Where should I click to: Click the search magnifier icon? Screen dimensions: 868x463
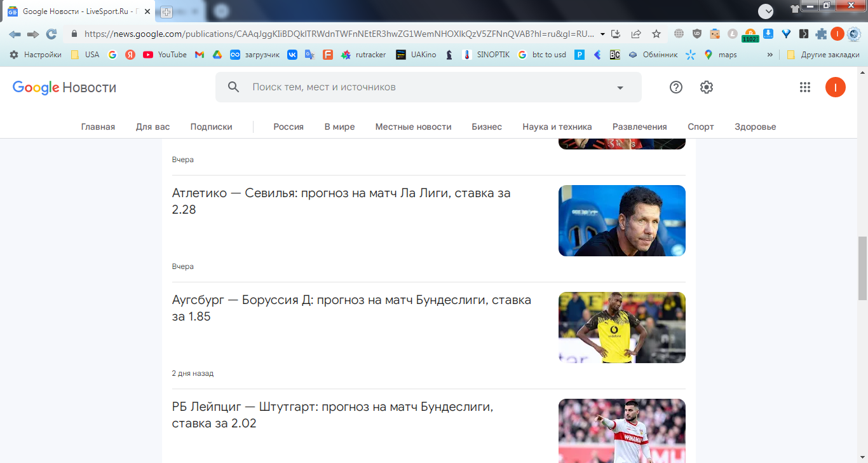pos(234,87)
